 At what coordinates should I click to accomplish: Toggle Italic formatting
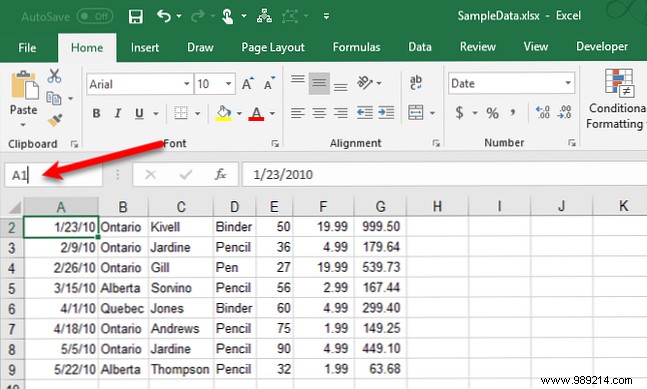coord(118,113)
